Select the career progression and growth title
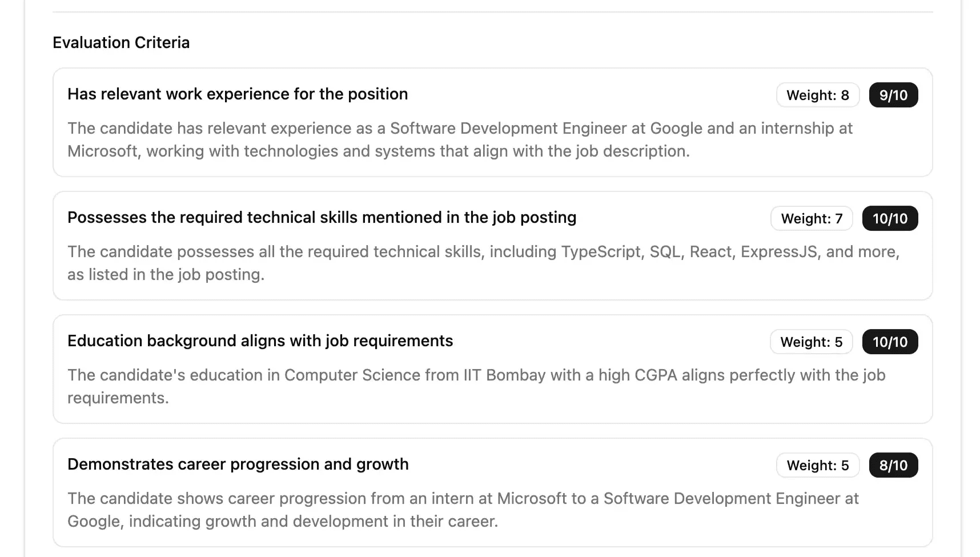 click(x=238, y=464)
